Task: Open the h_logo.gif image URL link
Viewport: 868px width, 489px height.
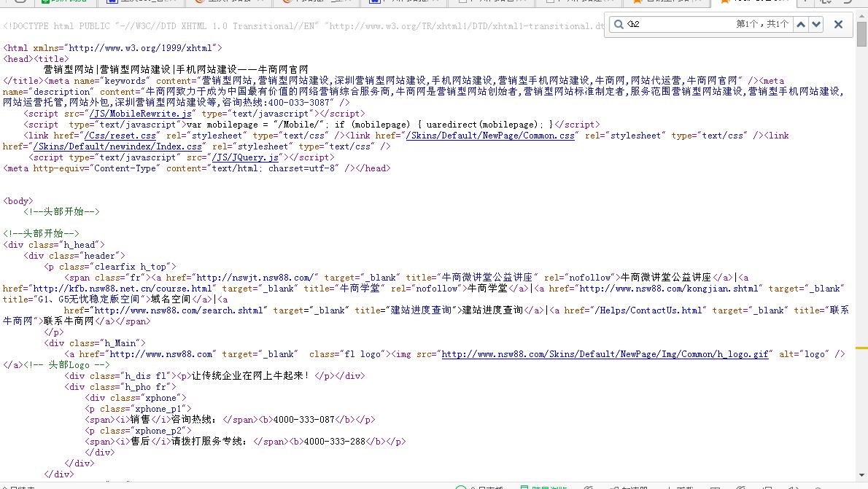Action: pyautogui.click(x=605, y=354)
